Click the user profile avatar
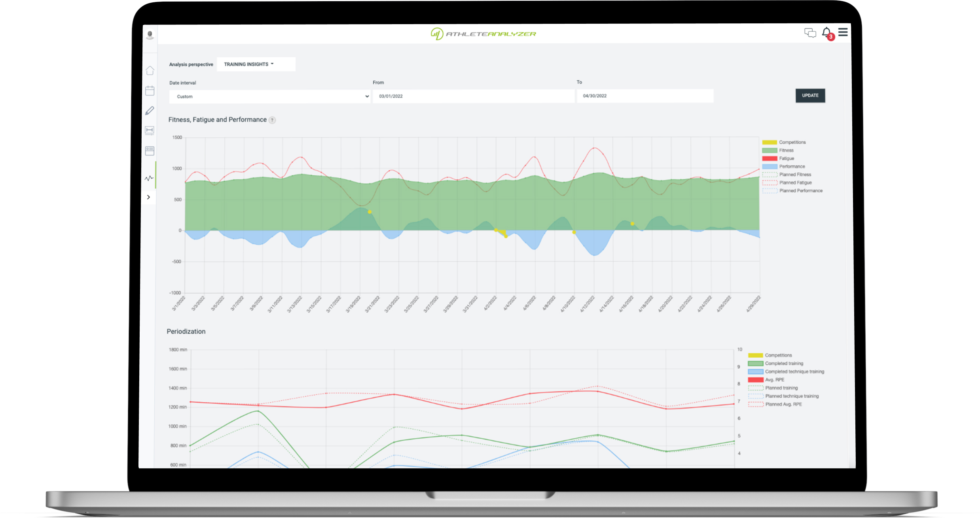 click(150, 35)
